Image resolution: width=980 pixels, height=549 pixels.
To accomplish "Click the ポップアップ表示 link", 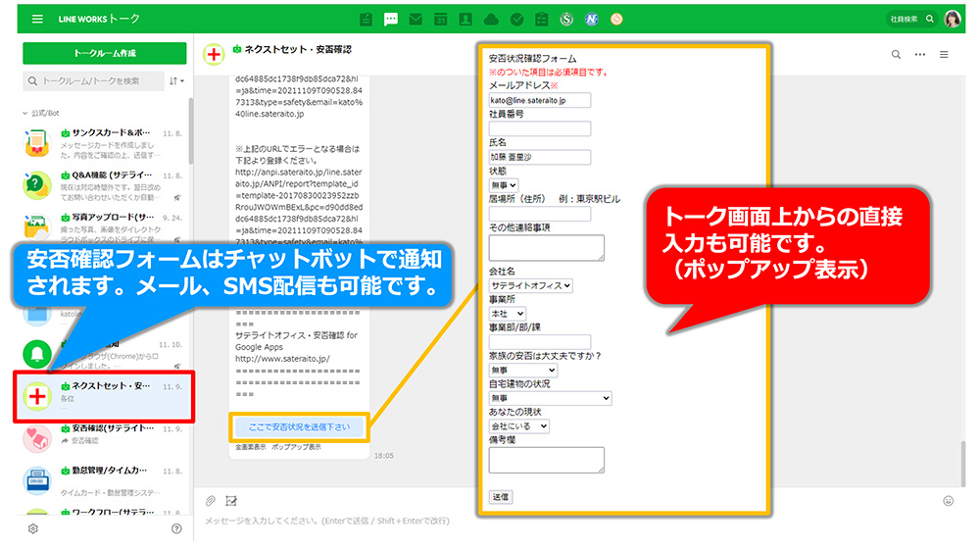I will [296, 447].
